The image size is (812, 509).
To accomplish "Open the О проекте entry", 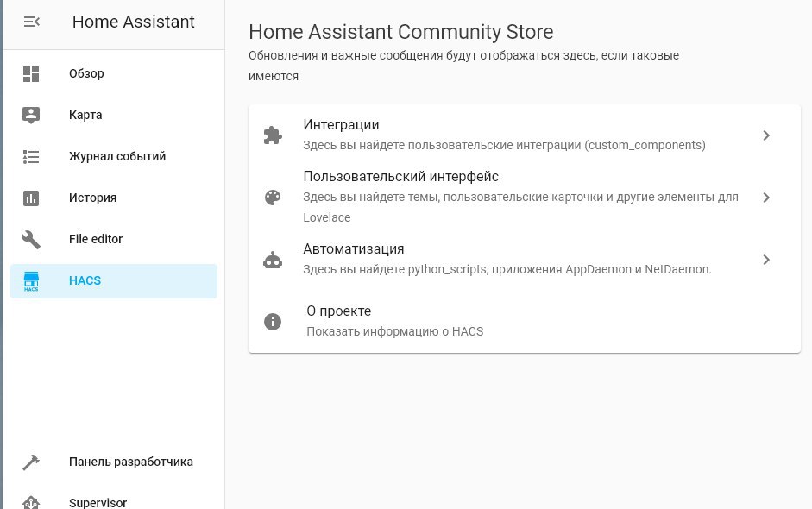I will pyautogui.click(x=339, y=311).
